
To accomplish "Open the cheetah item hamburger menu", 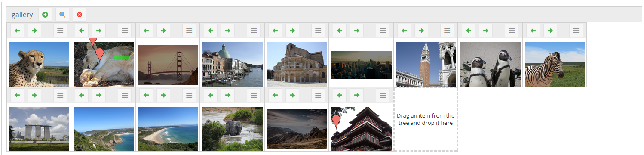I will point(60,31).
